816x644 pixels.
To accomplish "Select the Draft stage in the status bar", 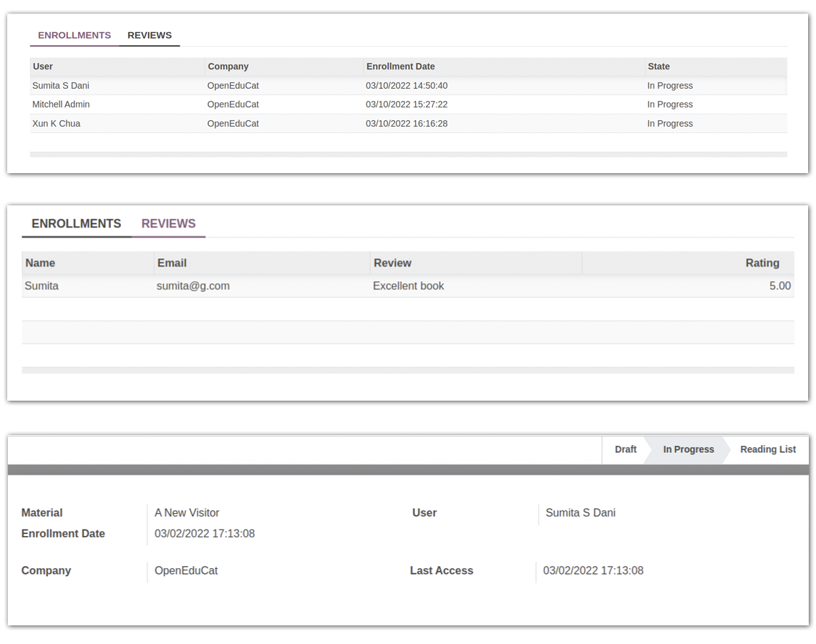I will click(624, 449).
